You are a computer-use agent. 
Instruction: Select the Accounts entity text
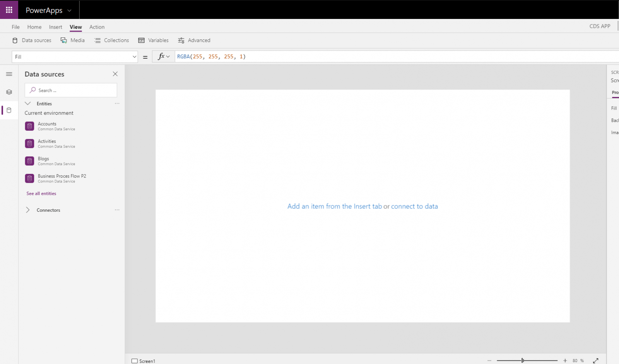tap(47, 124)
